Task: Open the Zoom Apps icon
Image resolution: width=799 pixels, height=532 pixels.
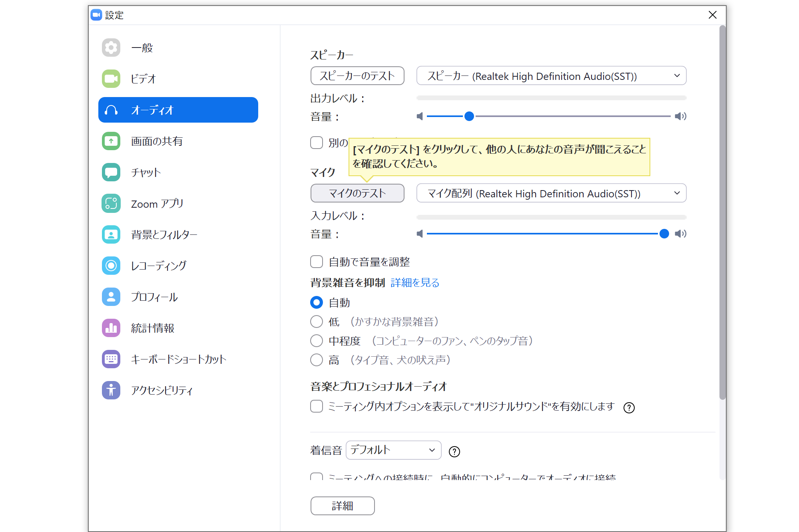Action: pyautogui.click(x=111, y=203)
